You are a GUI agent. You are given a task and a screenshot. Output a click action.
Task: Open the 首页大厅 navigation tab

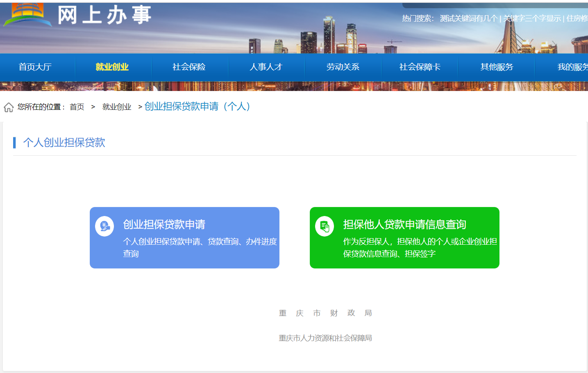click(x=35, y=67)
